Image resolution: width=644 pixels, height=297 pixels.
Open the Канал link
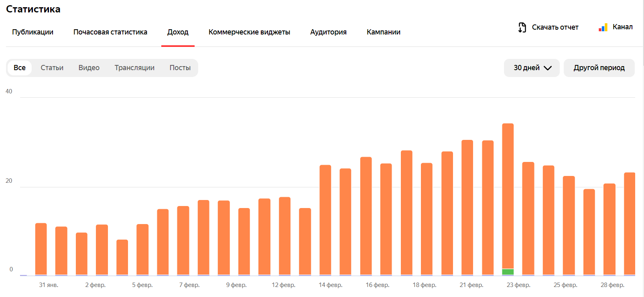click(623, 27)
